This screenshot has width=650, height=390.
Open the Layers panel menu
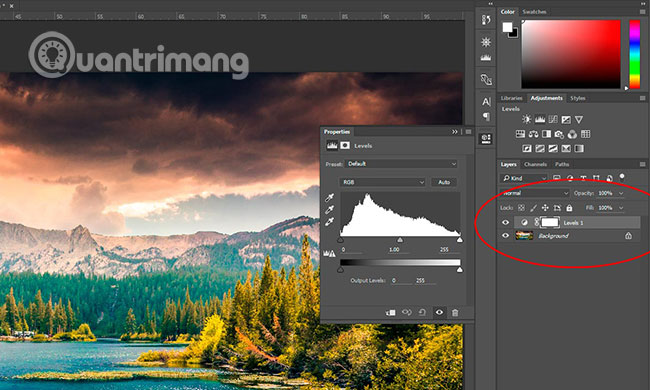click(642, 164)
